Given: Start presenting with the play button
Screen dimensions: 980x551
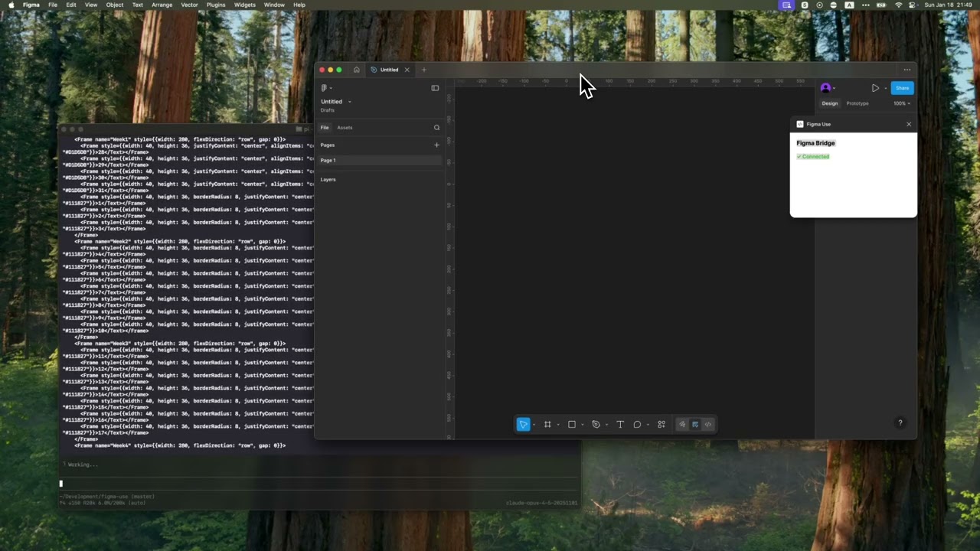Looking at the screenshot, I should click(875, 88).
